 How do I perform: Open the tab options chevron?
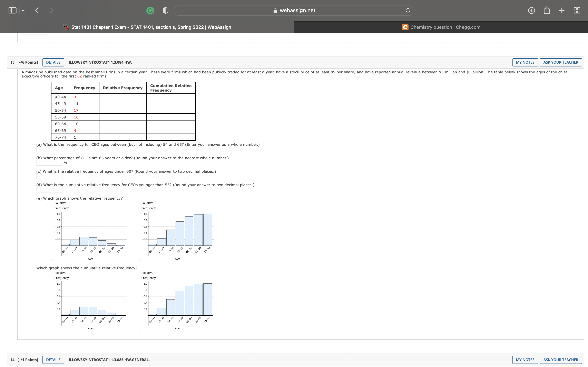click(x=23, y=10)
